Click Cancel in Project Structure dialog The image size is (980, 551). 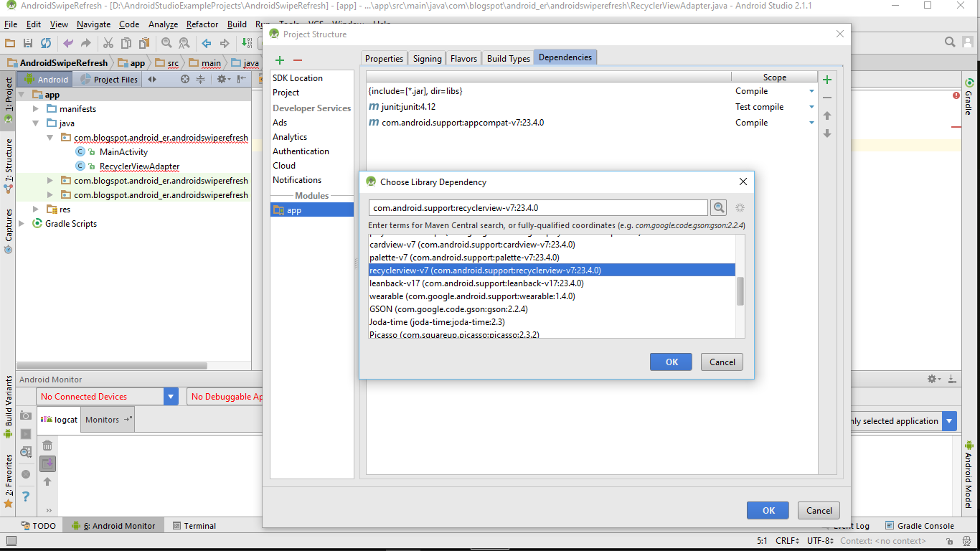819,511
